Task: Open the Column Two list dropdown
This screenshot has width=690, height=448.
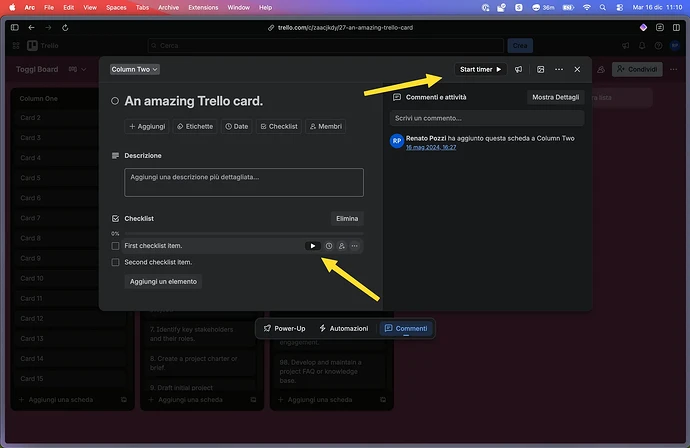Action: tap(134, 70)
